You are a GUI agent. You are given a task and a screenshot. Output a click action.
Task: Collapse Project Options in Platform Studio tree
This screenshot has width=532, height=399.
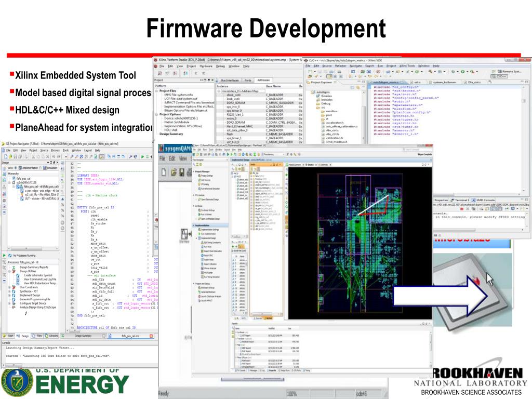click(x=157, y=114)
